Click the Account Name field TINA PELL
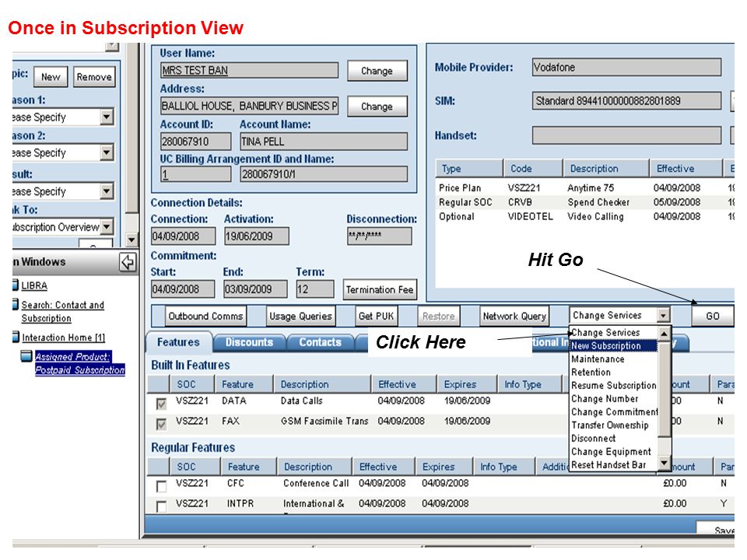Viewport: 747px width, 560px height. pos(324,142)
